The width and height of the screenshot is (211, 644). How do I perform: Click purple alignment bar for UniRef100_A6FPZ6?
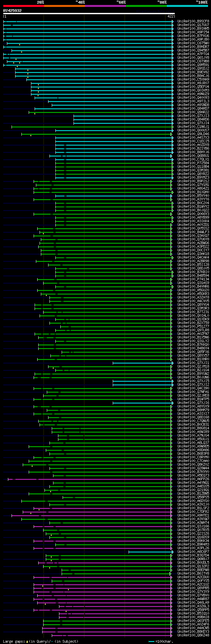point(90,479)
